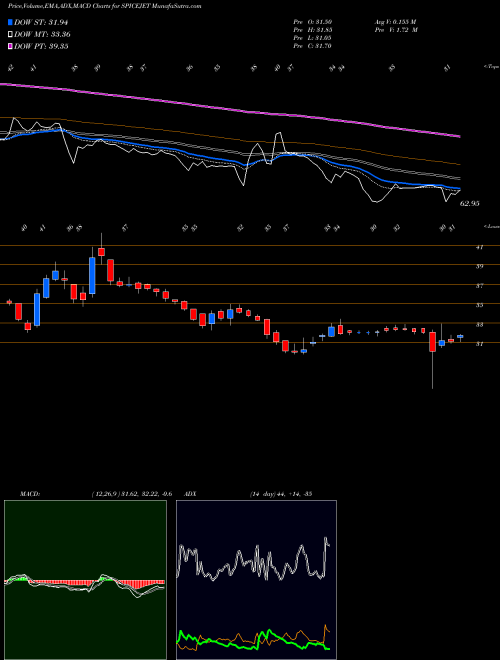500x660 pixels.
Task: Click the 62.95 value beside the EMA lines
Action: pos(470,203)
